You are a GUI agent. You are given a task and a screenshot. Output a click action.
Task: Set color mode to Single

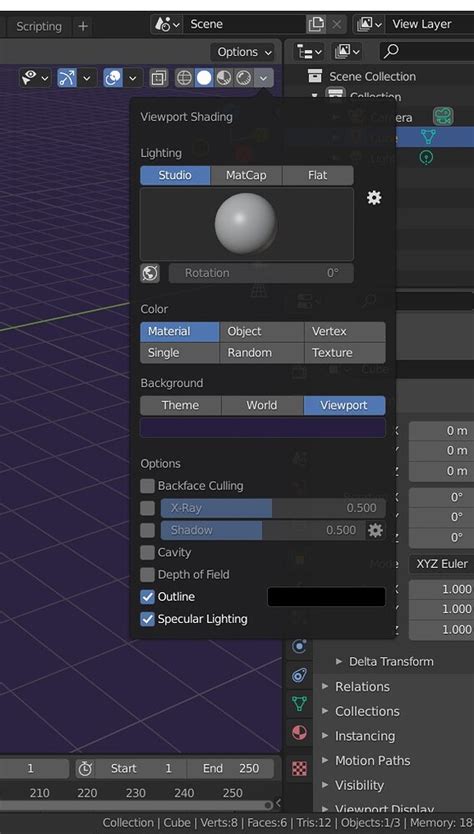[180, 353]
